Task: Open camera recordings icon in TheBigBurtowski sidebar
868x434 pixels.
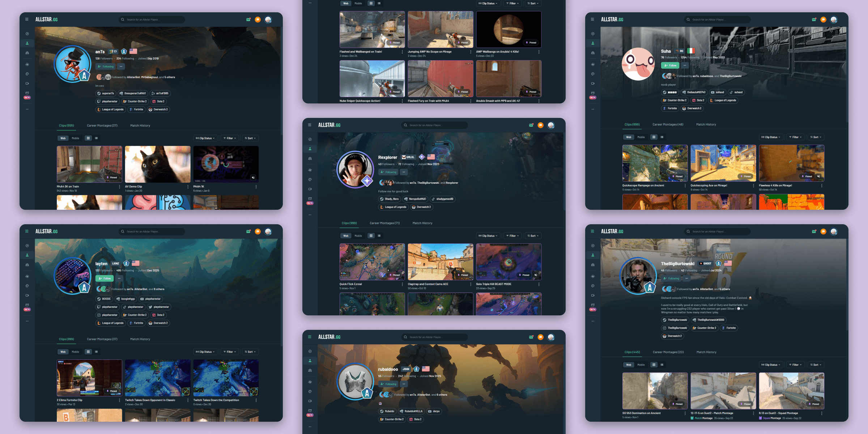Action: pos(593,295)
